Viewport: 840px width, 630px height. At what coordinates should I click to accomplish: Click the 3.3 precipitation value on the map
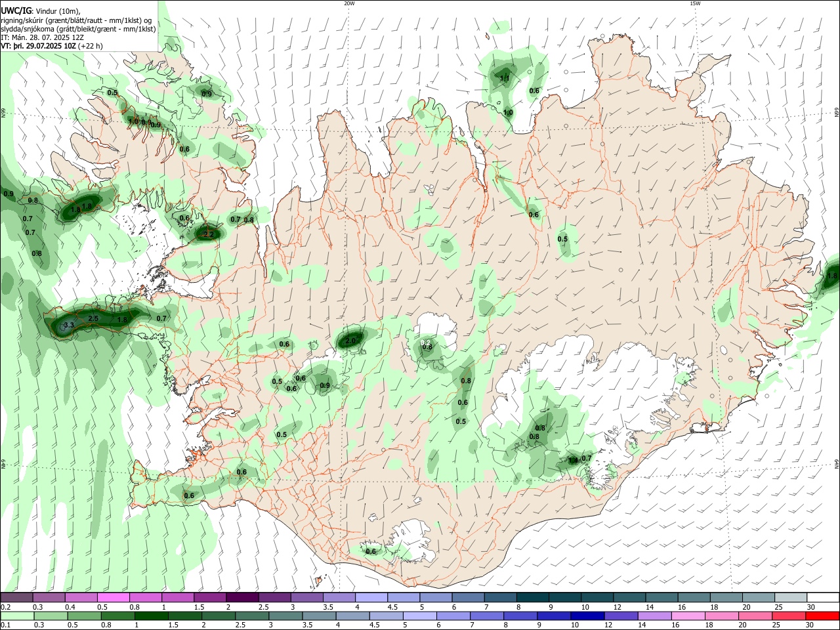click(69, 325)
